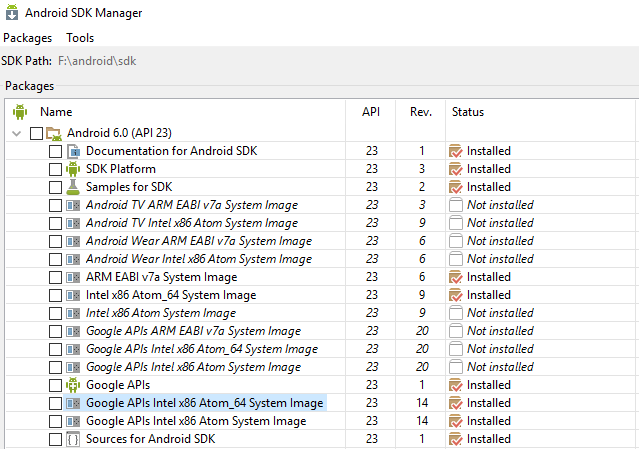The width and height of the screenshot is (639, 449).
Task: Click the Documentation for Android SDK icon
Action: 73,151
